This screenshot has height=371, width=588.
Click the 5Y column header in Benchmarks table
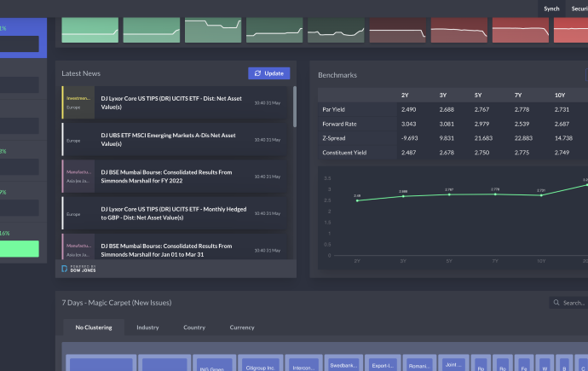[478, 96]
